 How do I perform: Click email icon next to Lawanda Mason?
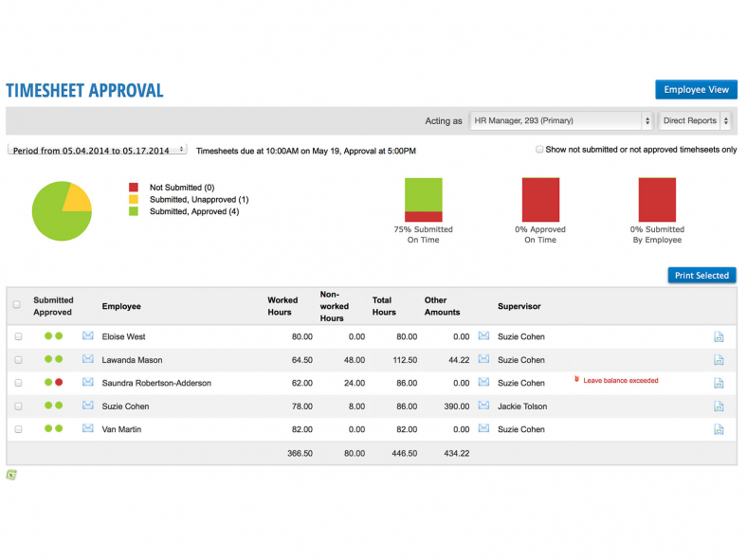click(88, 359)
